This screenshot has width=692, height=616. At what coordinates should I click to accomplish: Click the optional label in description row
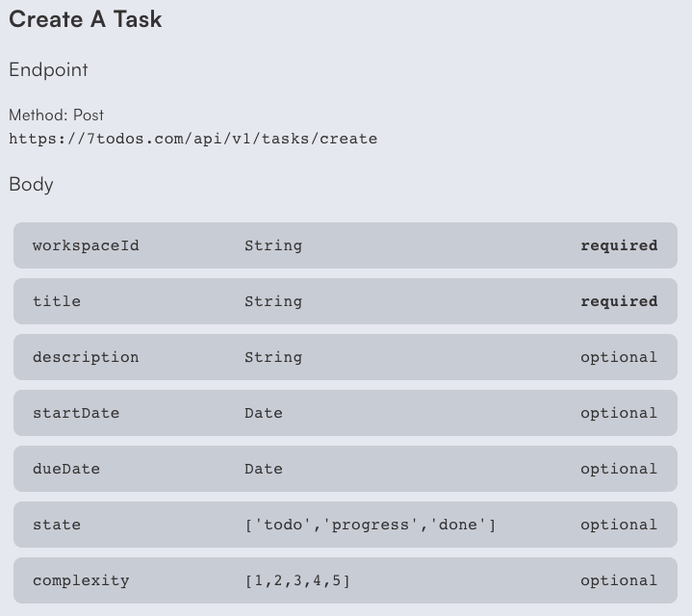pos(619,357)
